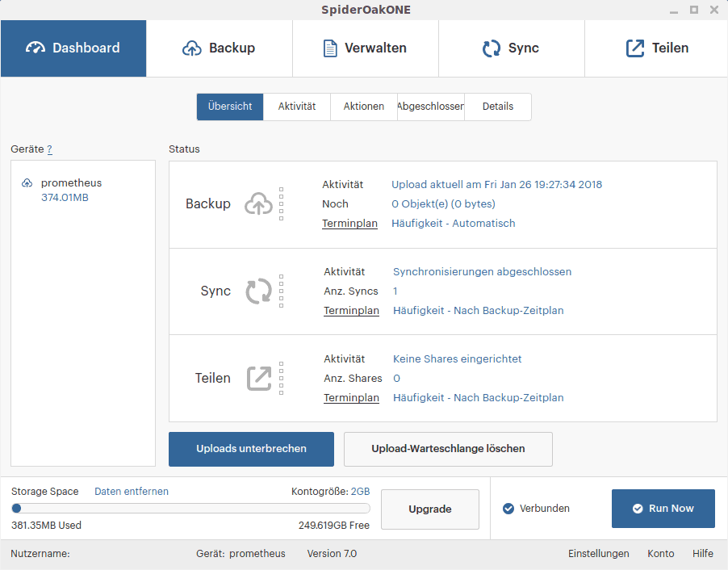This screenshot has height=570, width=728.
Task: Click the gray Teilen share icon in Status
Action: click(258, 378)
